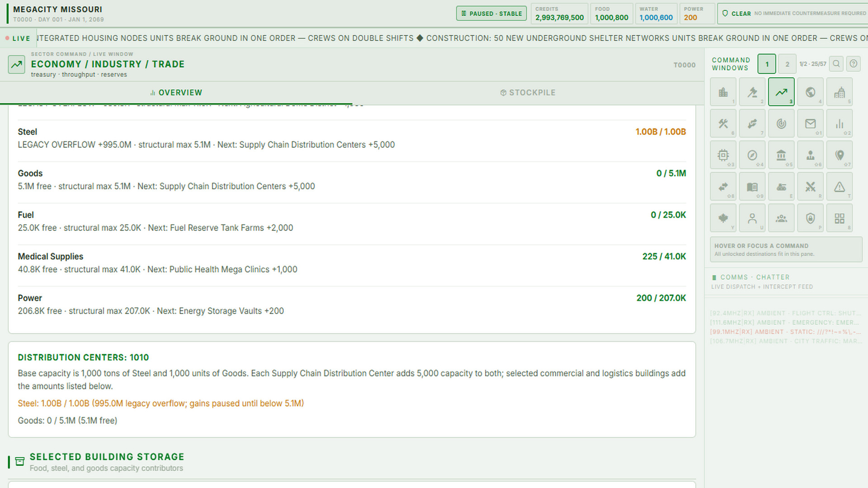The height and width of the screenshot is (488, 868).
Task: Click the command windows help icon
Action: pos(853,64)
